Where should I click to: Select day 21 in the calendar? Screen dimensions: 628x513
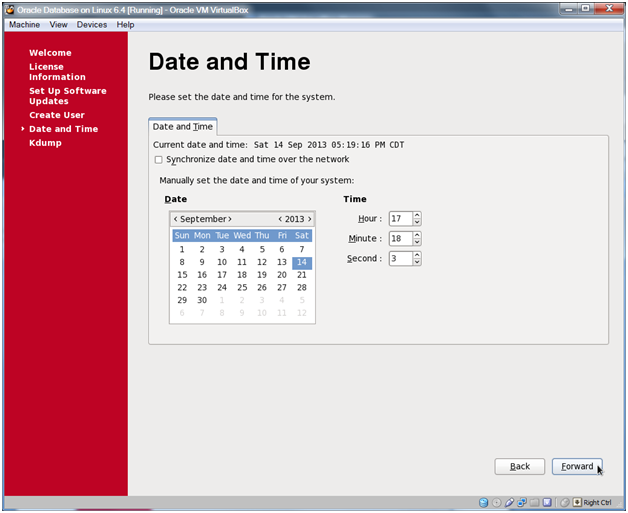click(x=302, y=274)
